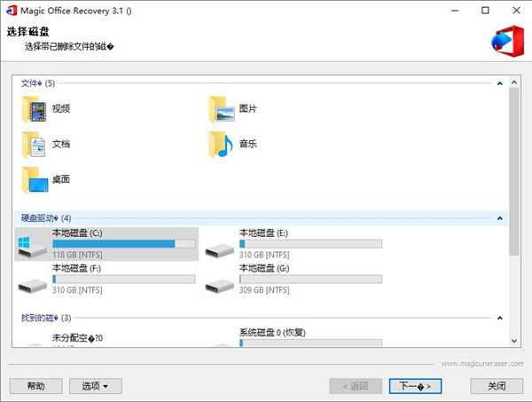Viewport: 532px width, 402px height.
Task: Open the 视频 (Videos) folder icon
Action: (35, 109)
